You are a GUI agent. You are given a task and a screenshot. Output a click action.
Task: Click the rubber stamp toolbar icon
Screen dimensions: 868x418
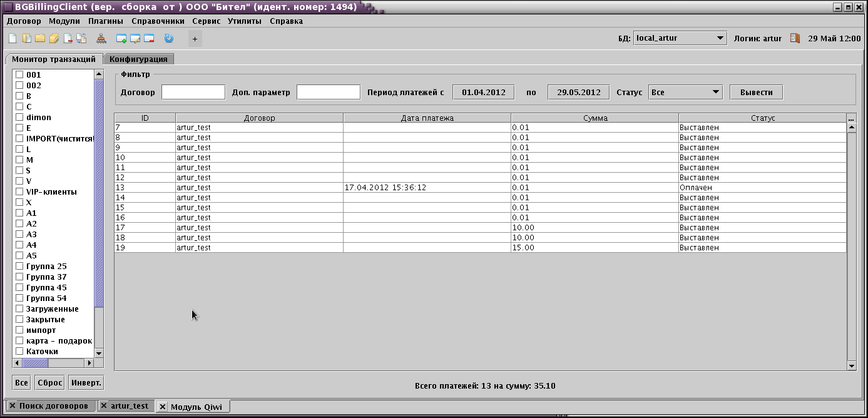coord(101,39)
